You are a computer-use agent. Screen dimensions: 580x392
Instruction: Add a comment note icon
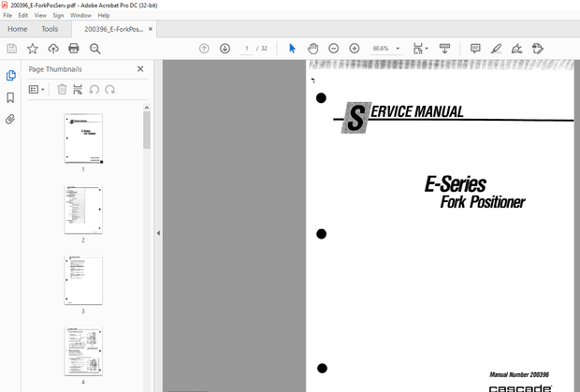475,49
